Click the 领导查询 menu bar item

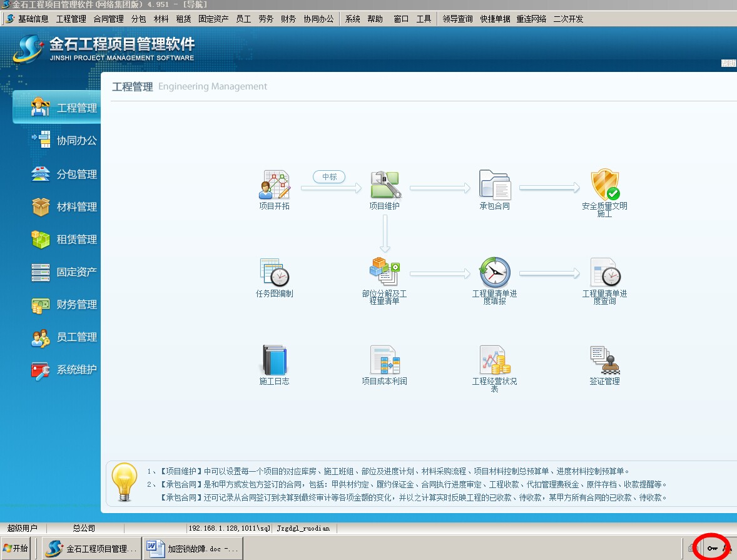click(x=457, y=19)
